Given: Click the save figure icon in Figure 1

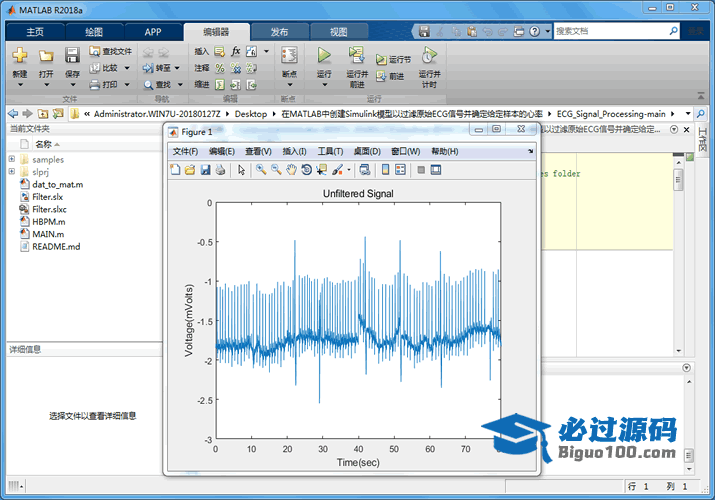Looking at the screenshot, I should pos(205,170).
